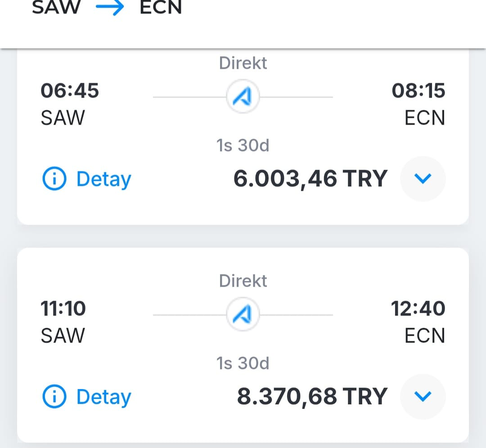Viewport: 486px width, 448px height.
Task: Click the airline logo on the 11:10 flight
Action: (243, 315)
